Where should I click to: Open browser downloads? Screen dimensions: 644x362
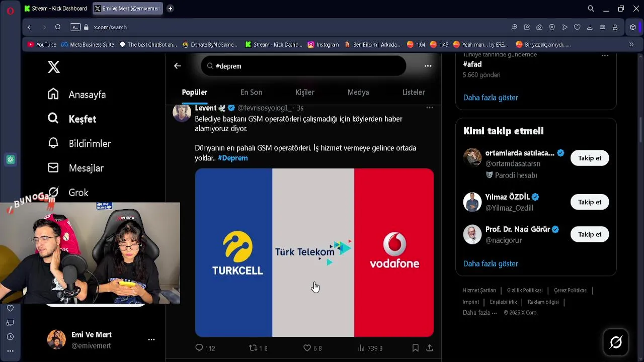coord(590,27)
